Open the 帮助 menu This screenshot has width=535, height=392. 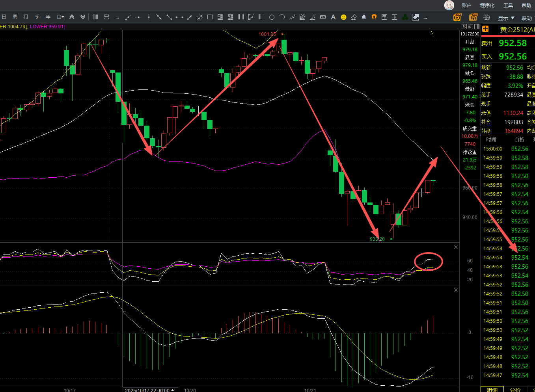tap(526, 5)
